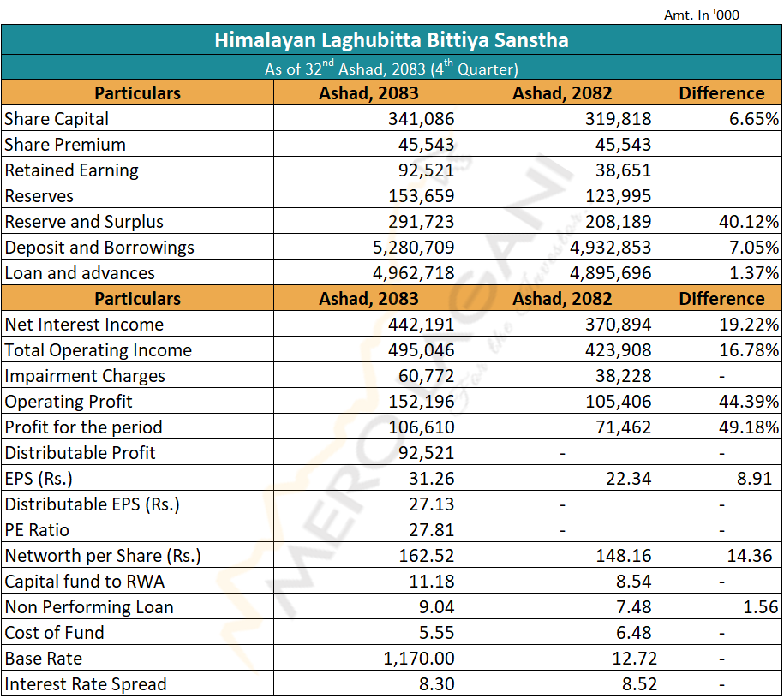This screenshot has width=784, height=698.
Task: Select Networth value 162.52
Action: 426,556
